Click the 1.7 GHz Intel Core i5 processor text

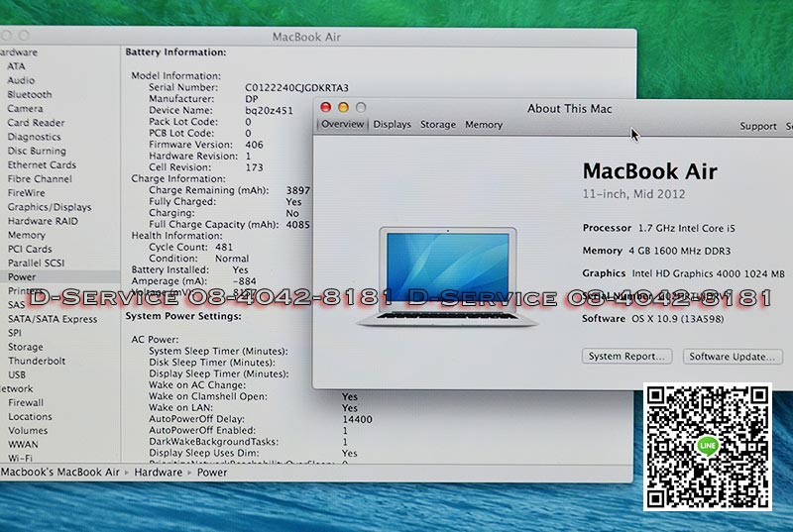(687, 229)
